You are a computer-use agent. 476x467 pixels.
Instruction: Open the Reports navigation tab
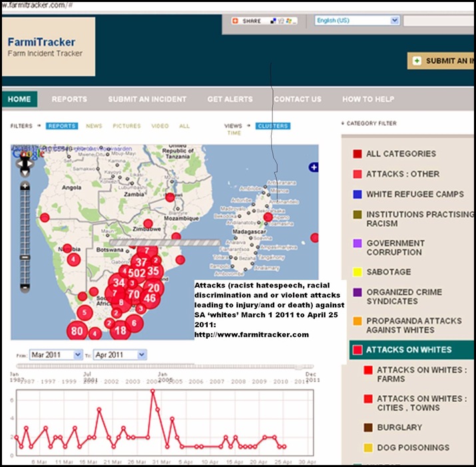click(x=69, y=99)
